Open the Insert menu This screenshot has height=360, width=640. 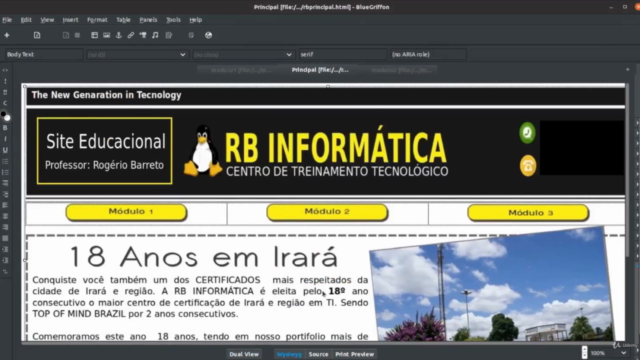70,20
